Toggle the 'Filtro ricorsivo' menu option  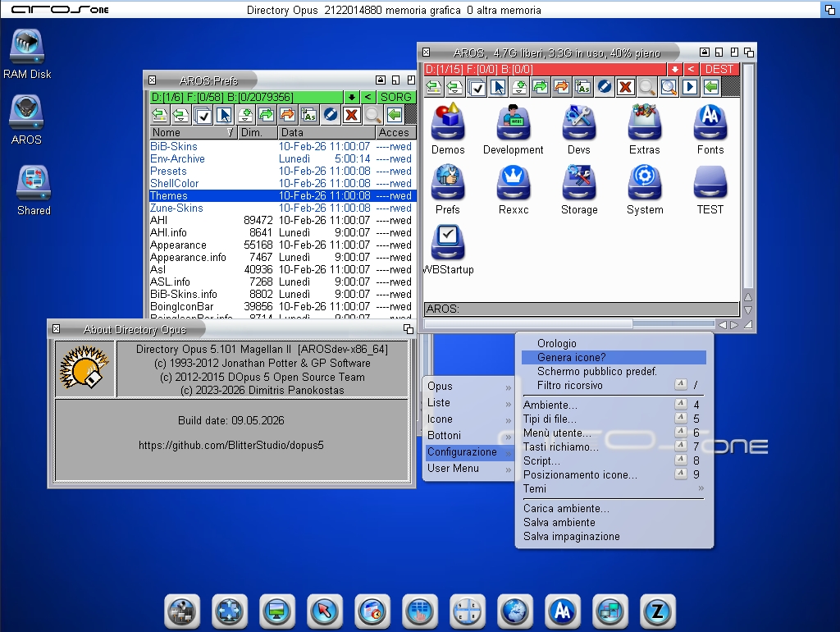[x=614, y=386]
